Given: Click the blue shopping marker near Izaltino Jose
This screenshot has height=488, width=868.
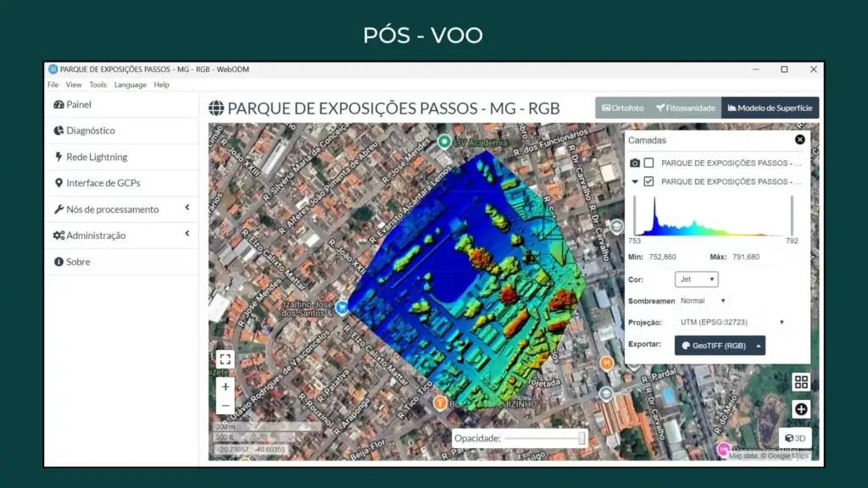Looking at the screenshot, I should [x=342, y=308].
